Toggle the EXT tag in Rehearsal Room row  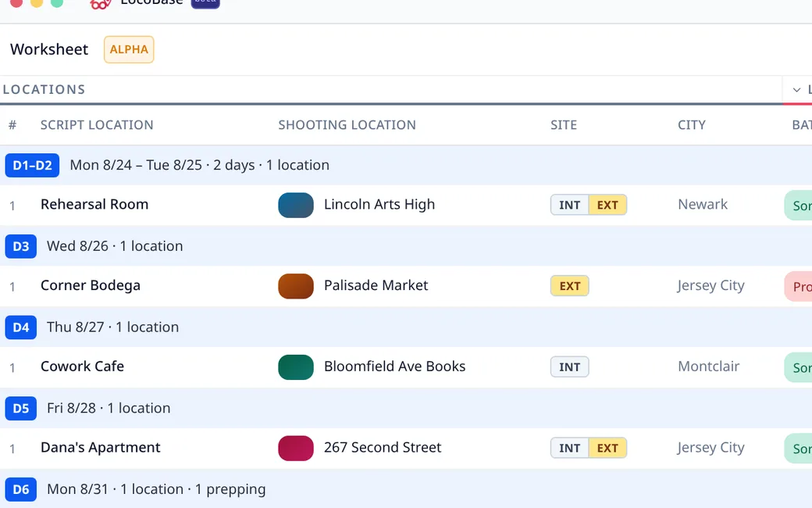(x=607, y=205)
